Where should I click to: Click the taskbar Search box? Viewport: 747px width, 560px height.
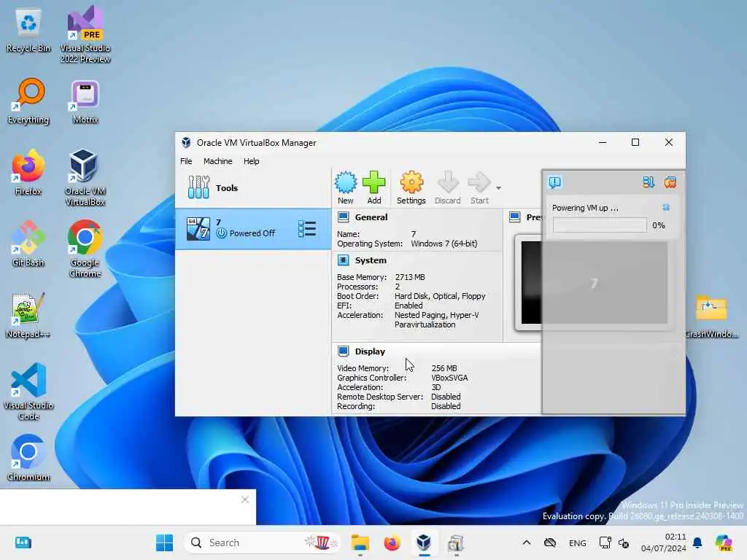coord(263,542)
